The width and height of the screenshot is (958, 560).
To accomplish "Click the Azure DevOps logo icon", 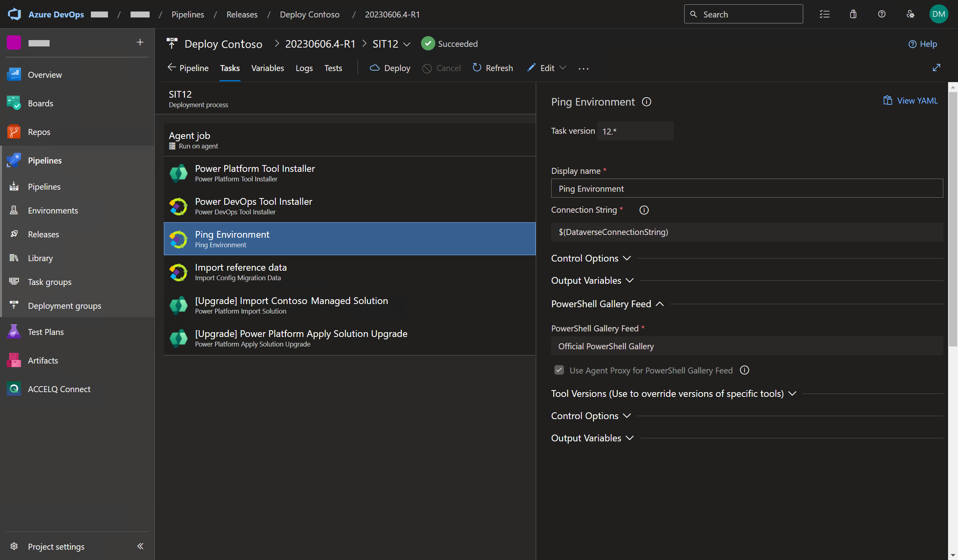I will tap(15, 14).
